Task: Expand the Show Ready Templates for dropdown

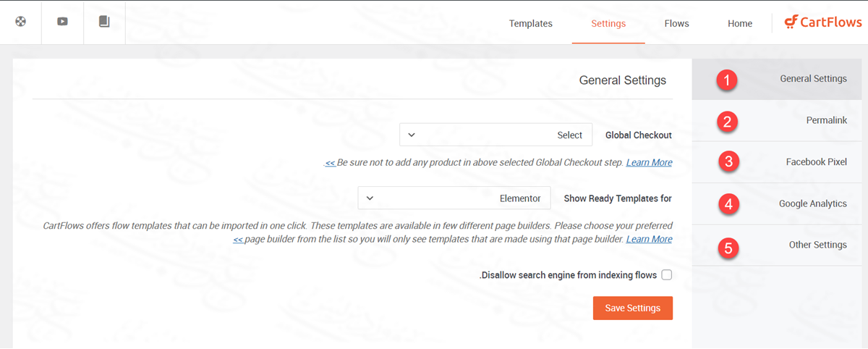Action: (x=454, y=198)
